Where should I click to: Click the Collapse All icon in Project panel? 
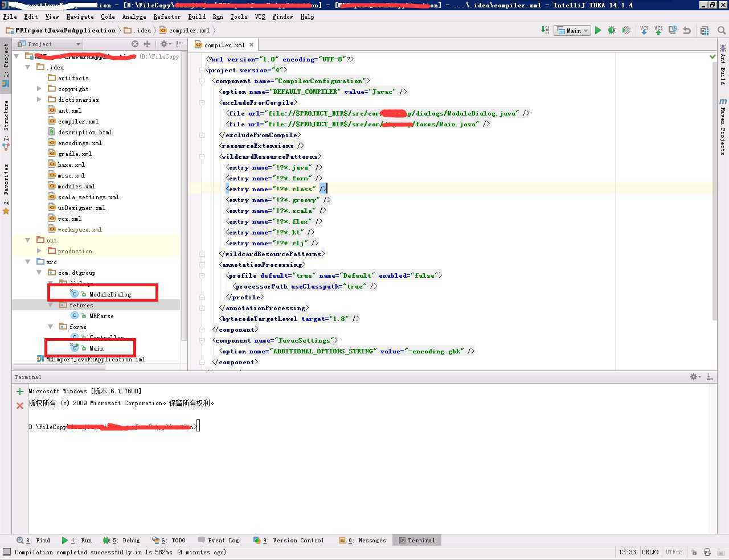[147, 44]
